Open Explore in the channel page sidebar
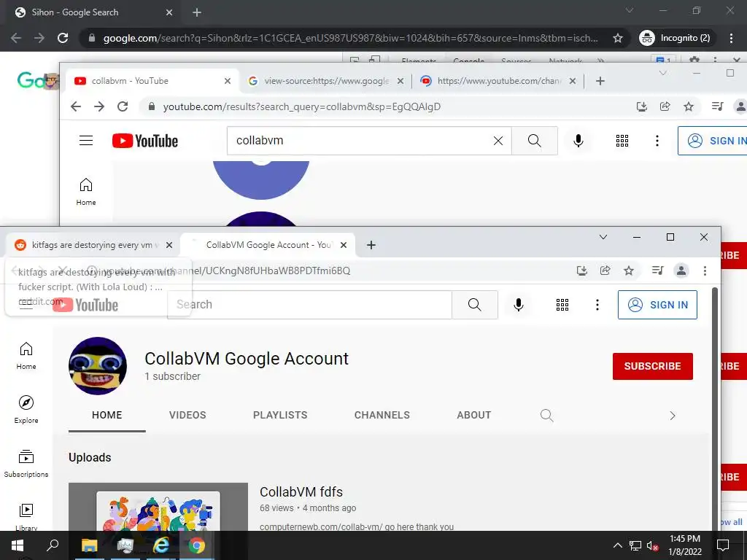Screen dimensions: 747x560 click(26, 410)
